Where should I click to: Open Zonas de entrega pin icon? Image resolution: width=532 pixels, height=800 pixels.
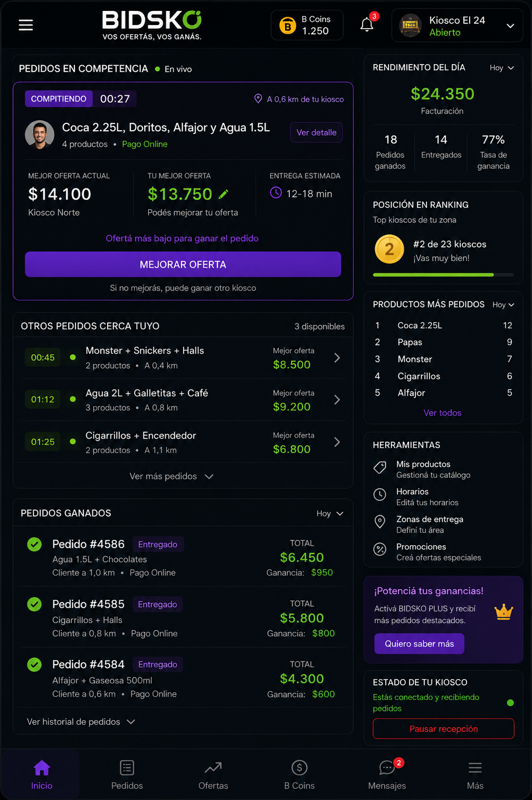click(380, 522)
